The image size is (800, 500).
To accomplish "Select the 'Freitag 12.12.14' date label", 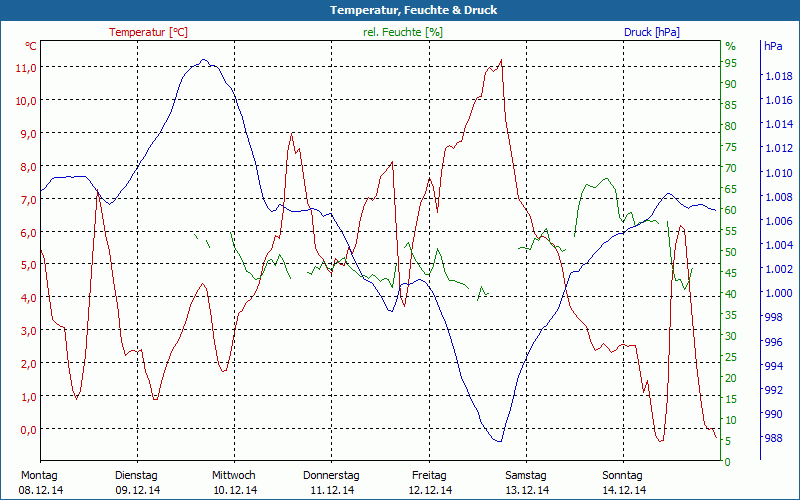I will point(429,482).
